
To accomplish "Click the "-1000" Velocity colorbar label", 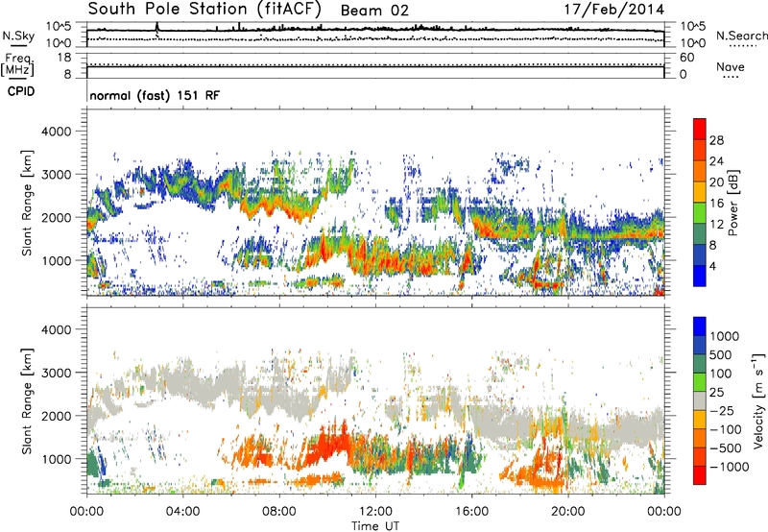I will pos(730,467).
